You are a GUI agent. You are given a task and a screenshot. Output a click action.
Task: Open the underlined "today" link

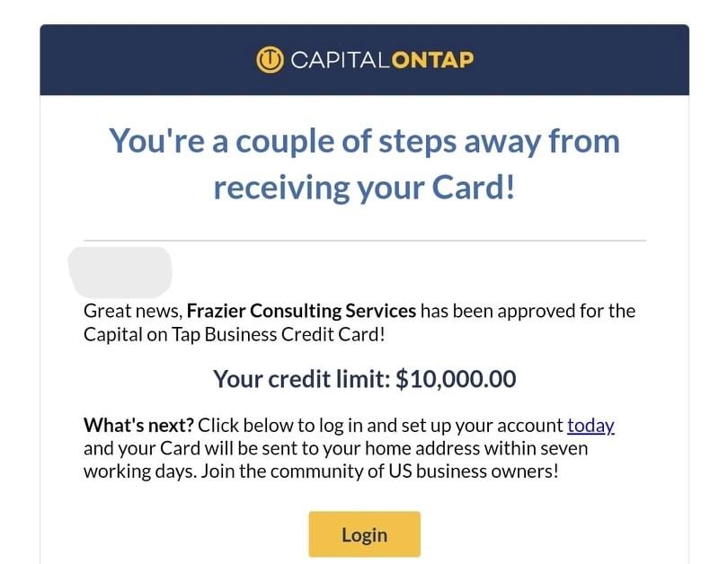590,426
